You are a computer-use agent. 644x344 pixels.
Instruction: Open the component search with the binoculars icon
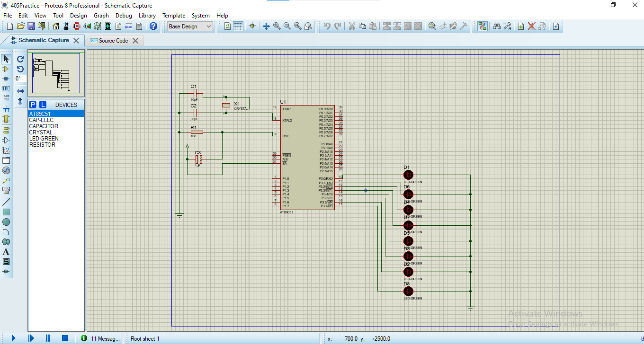[x=496, y=26]
